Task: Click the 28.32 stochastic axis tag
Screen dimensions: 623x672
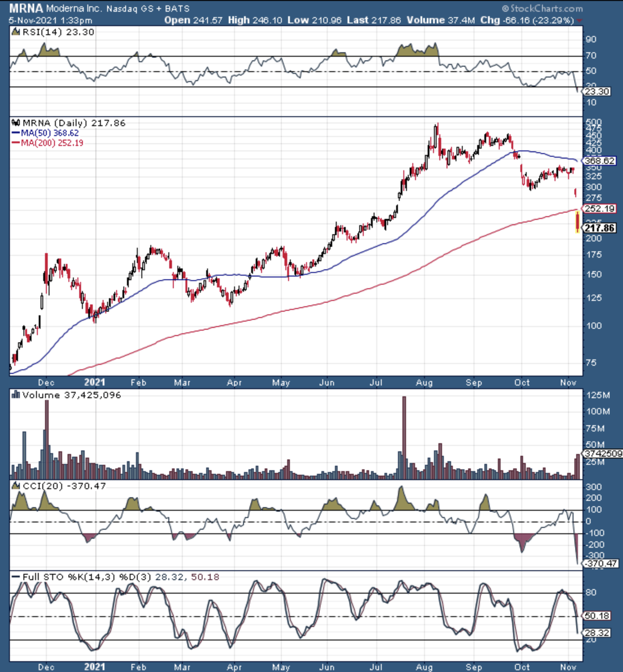Action: click(597, 633)
